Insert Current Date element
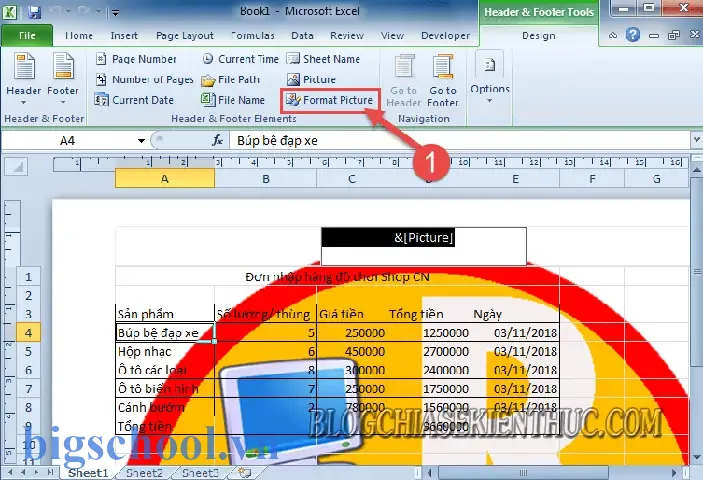This screenshot has height=480, width=703. pos(135,100)
